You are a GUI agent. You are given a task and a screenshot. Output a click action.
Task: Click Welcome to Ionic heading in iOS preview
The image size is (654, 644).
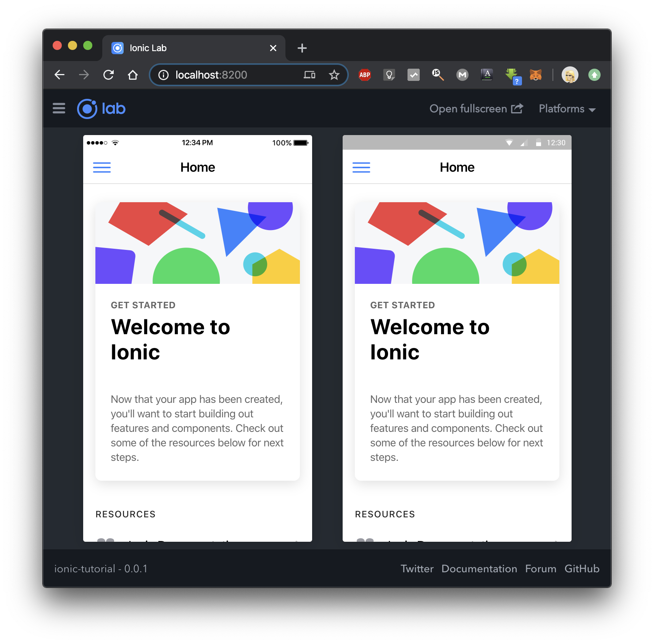coord(171,339)
